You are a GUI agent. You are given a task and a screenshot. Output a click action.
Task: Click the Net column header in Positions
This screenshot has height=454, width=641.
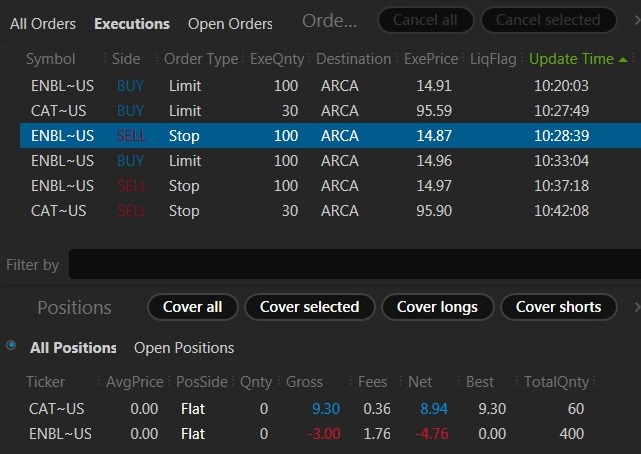[x=420, y=381]
